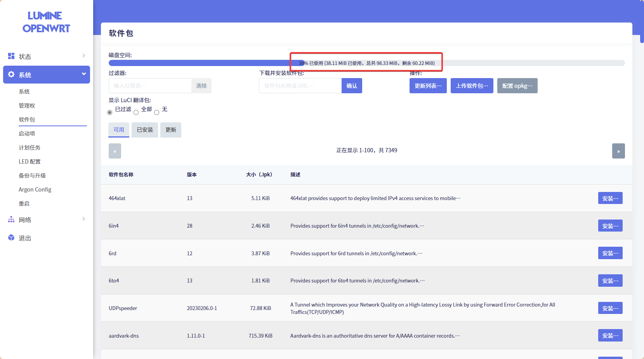This screenshot has height=359, width=644.
Task: Click the System gear icon
Action: point(11,74)
